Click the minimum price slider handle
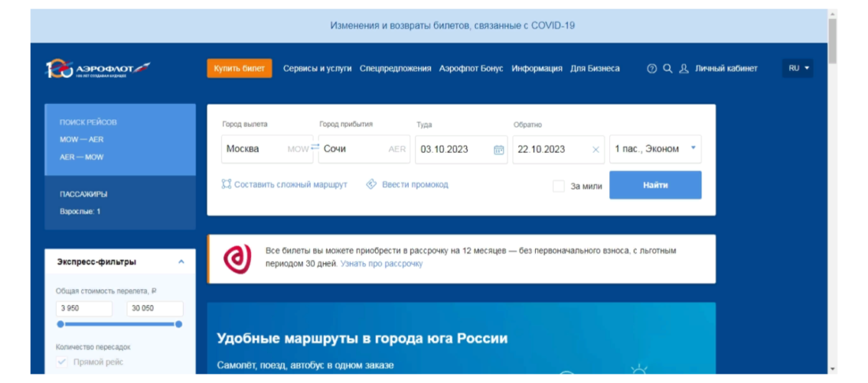This screenshot has width=868, height=383. point(60,325)
